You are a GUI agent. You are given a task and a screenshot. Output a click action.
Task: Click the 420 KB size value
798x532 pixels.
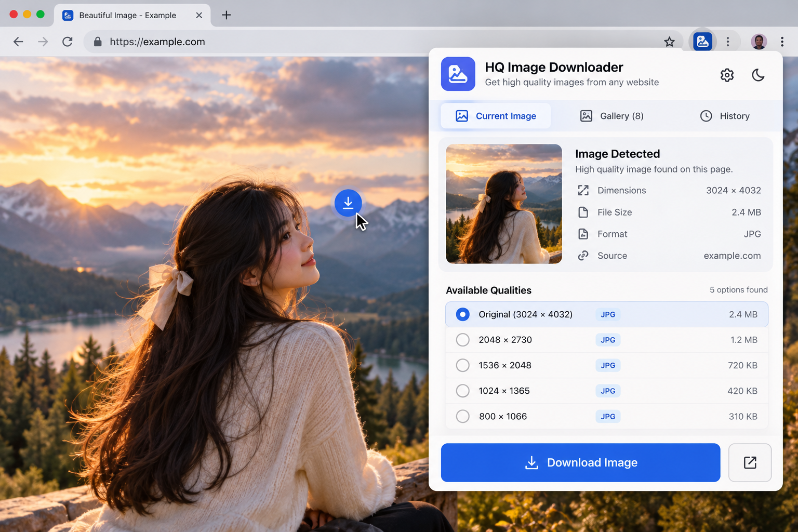pyautogui.click(x=742, y=391)
